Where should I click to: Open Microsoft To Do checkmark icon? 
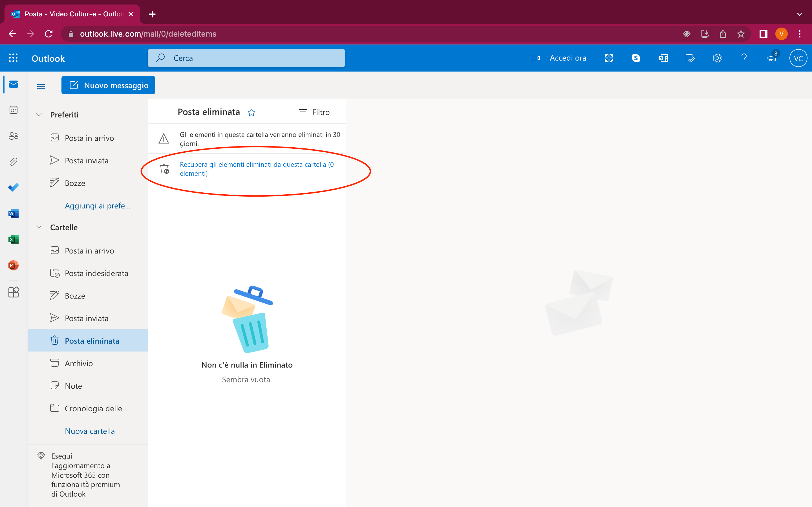13,187
